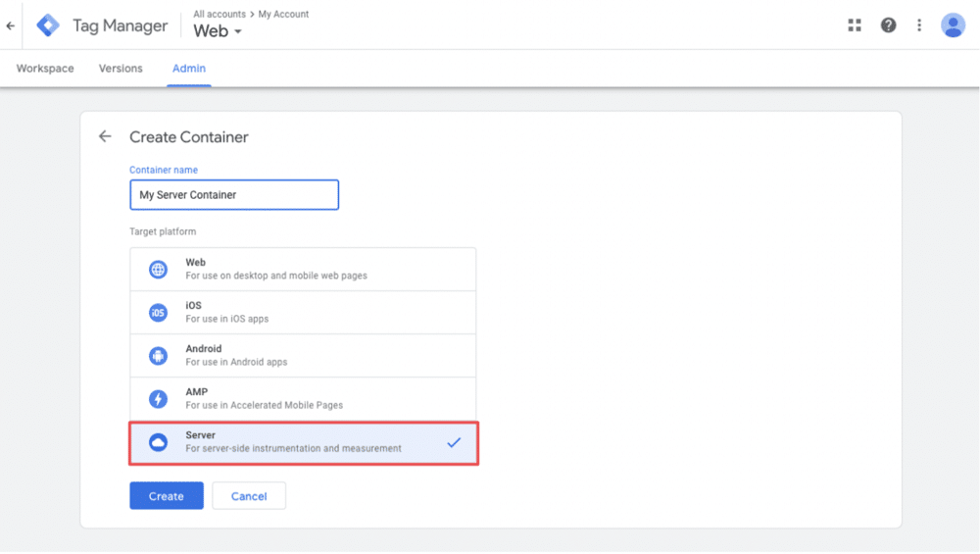Screen dimensions: 980x554
Task: Click the Server cloud icon
Action: [x=158, y=442]
